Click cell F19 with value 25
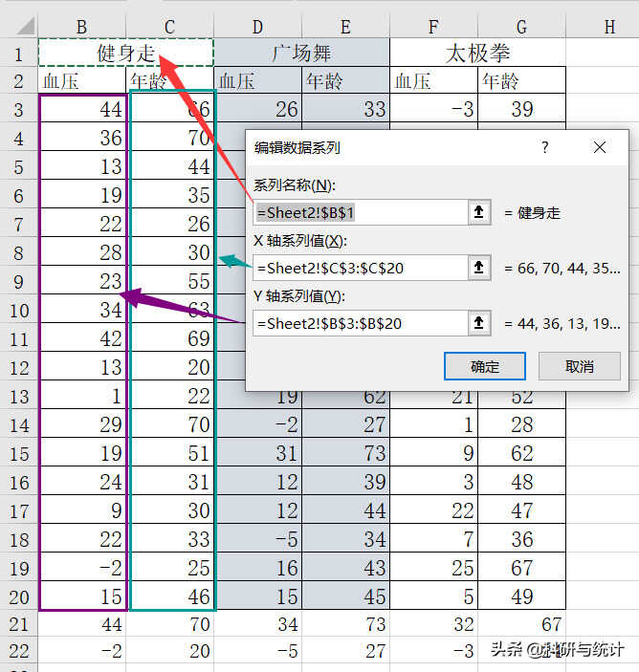Image resolution: width=639 pixels, height=672 pixels. click(433, 568)
